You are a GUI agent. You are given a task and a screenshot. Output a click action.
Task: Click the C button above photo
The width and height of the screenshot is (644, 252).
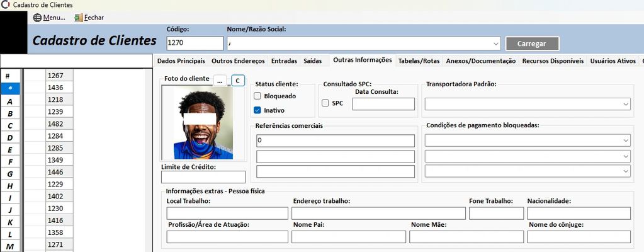coord(237,80)
